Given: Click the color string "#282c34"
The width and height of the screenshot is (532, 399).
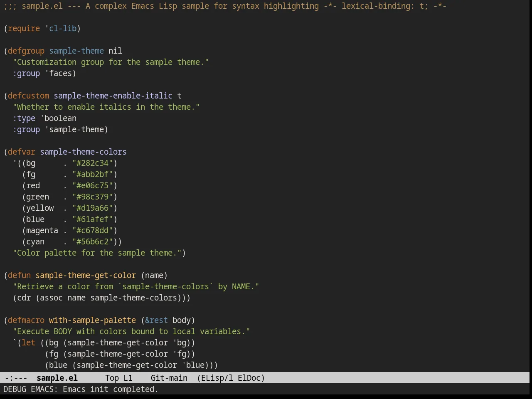Looking at the screenshot, I should click(92, 163).
